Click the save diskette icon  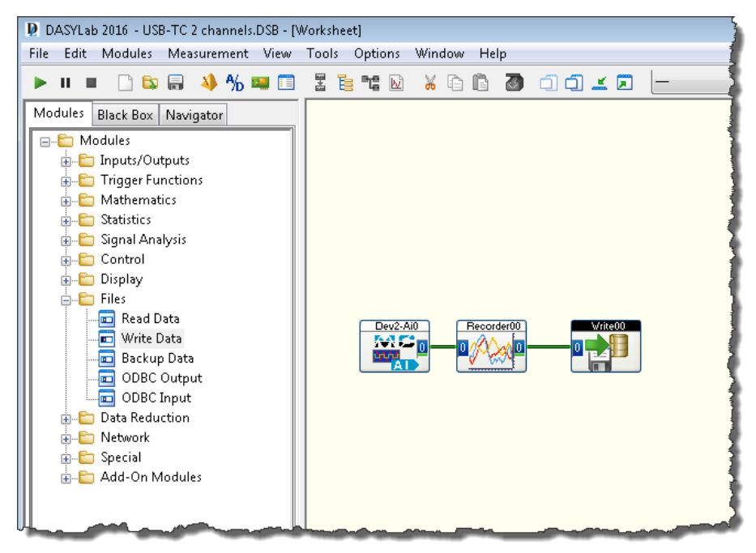175,83
